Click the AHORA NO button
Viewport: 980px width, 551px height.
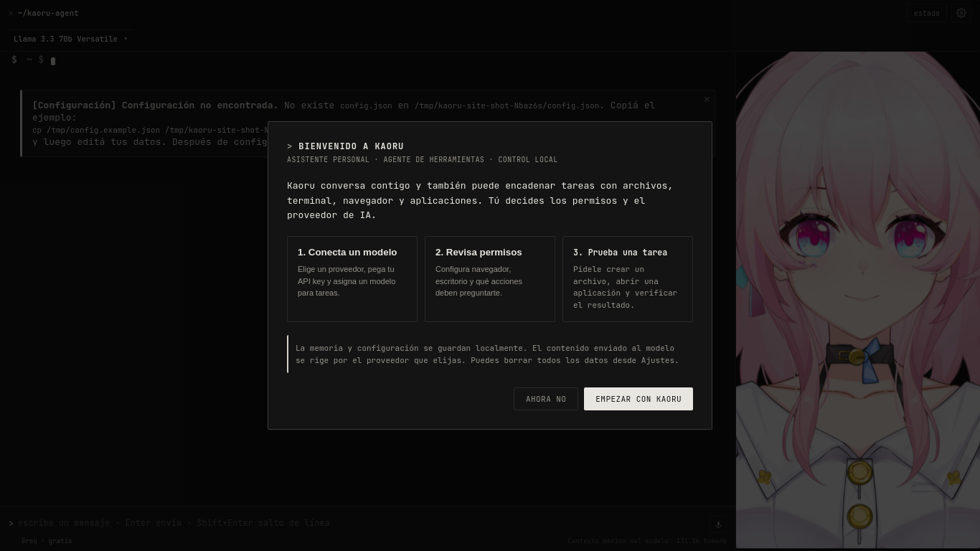(546, 399)
